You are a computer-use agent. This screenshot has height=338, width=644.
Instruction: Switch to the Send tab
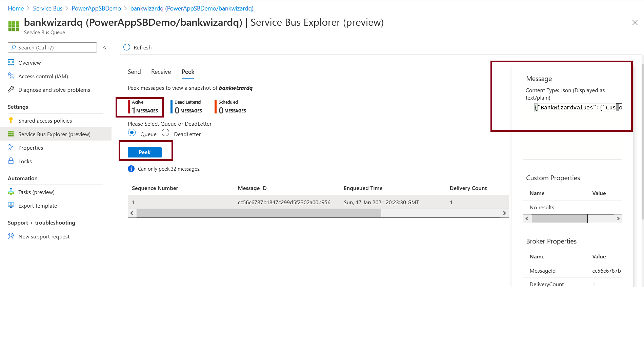click(134, 72)
